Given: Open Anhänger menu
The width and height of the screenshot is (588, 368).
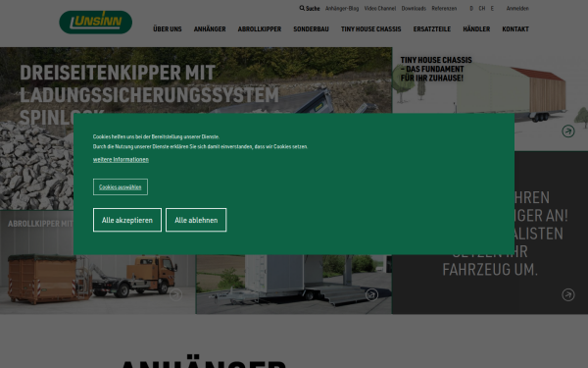Looking at the screenshot, I should 210,28.
